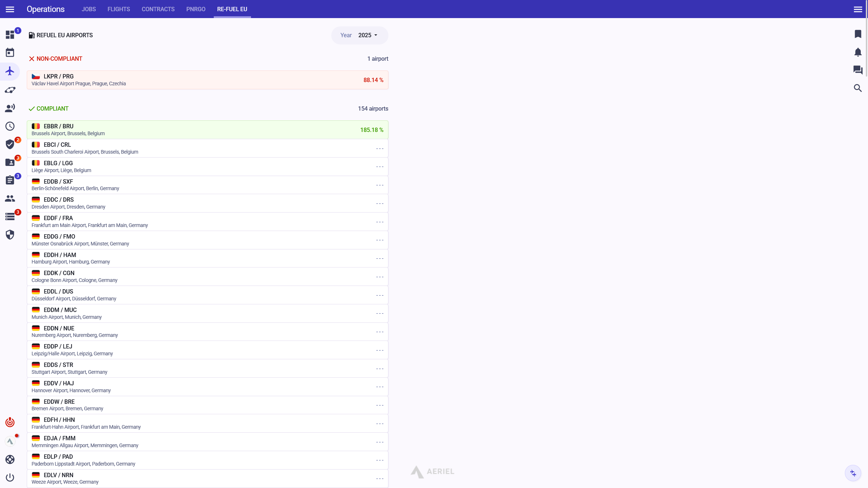This screenshot has width=868, height=488.
Task: Open the help lifebuoy icon
Action: point(10,459)
